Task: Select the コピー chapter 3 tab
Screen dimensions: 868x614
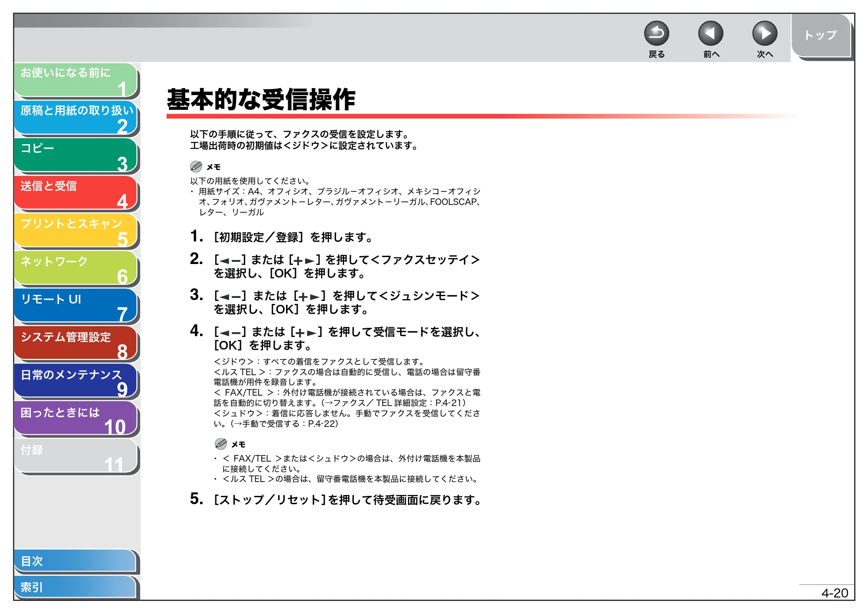Action: click(76, 155)
